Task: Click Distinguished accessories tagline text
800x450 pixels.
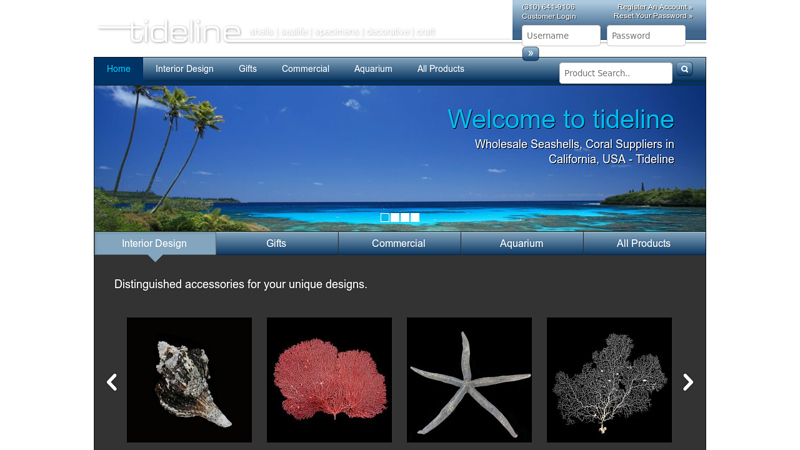Action: pos(240,284)
